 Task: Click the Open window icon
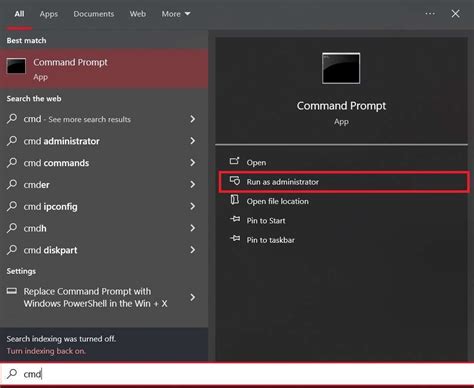(234, 161)
